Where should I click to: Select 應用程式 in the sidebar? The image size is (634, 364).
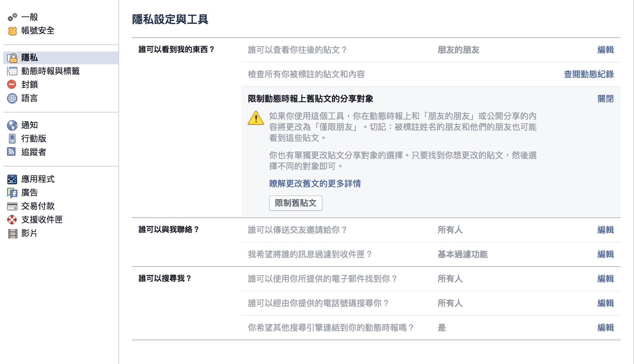pos(38,179)
